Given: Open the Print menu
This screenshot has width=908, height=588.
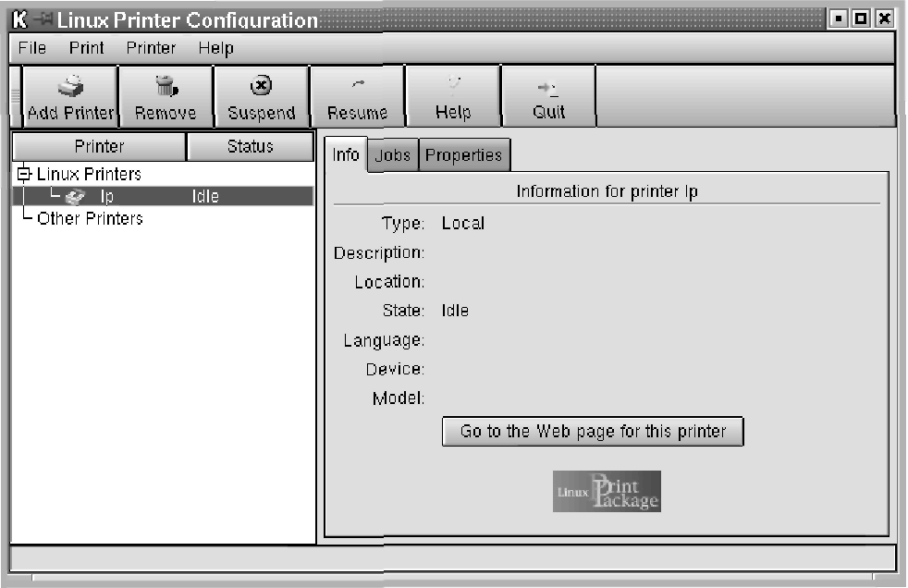Looking at the screenshot, I should [x=86, y=48].
